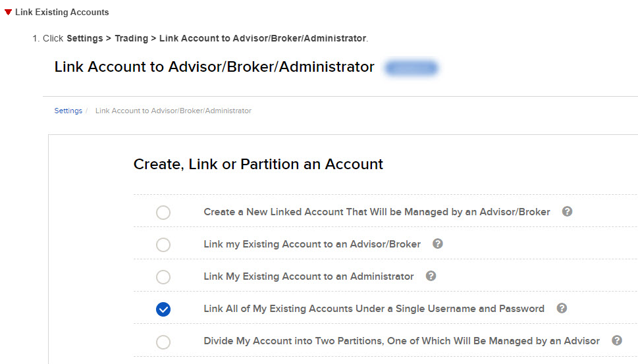The height and width of the screenshot is (364, 638).
Task: Select radio for Link My Account to Administrator
Action: tap(163, 277)
